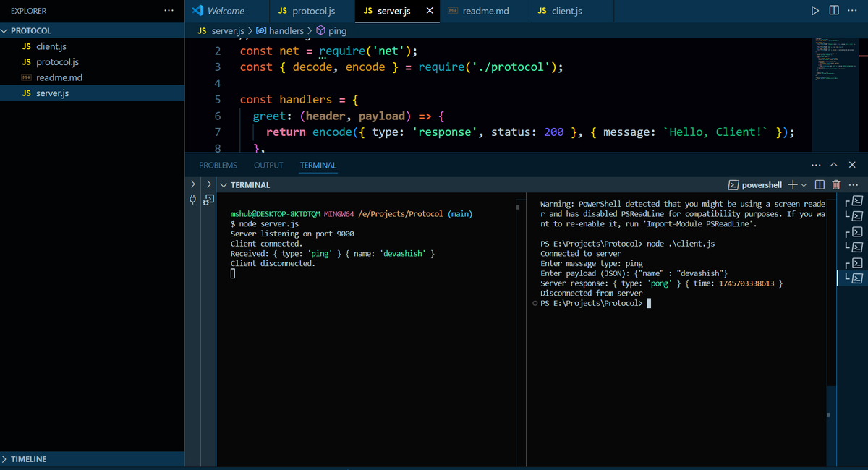Expand chevron above the debug console icon
The image size is (868, 470).
pyautogui.click(x=208, y=184)
